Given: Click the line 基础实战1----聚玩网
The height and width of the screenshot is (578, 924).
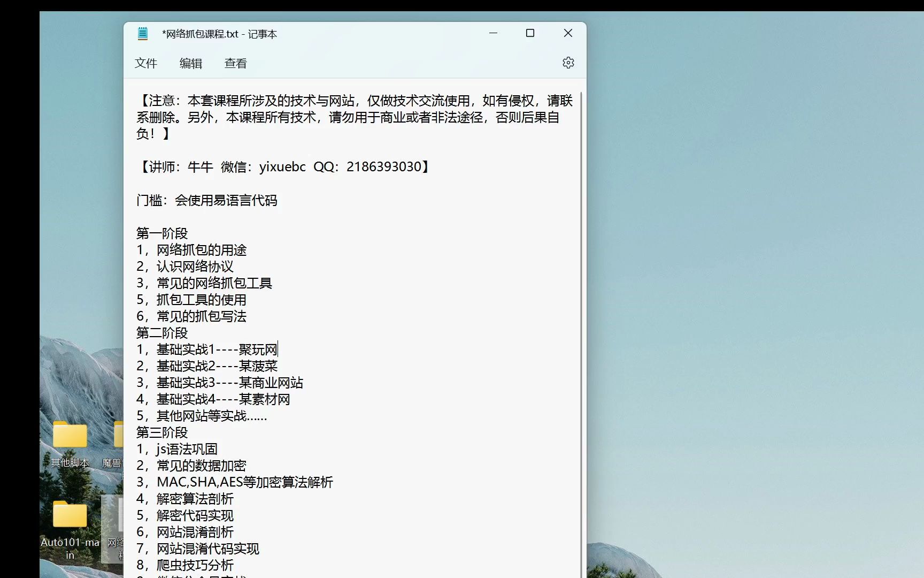Looking at the screenshot, I should tap(207, 349).
